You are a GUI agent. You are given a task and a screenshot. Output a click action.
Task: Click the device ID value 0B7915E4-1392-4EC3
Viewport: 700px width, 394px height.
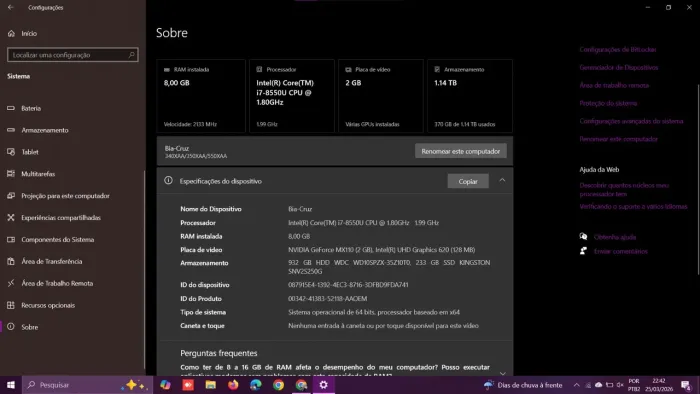point(348,285)
